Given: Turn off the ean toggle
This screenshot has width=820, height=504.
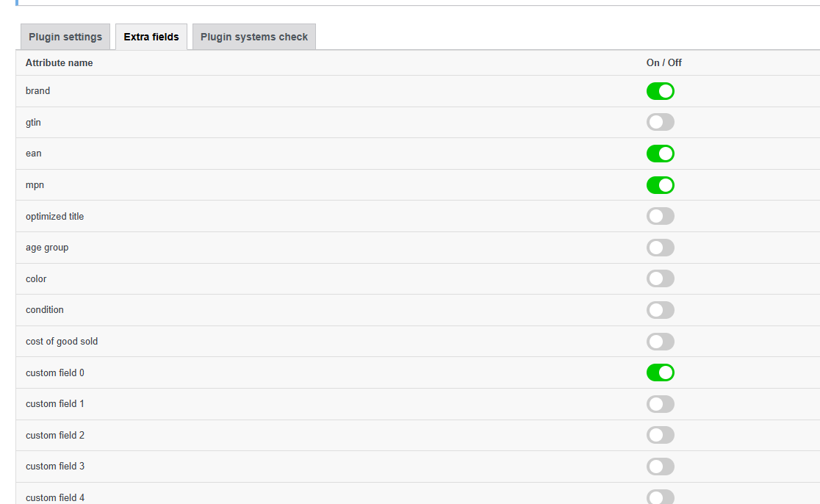Looking at the screenshot, I should pos(660,154).
